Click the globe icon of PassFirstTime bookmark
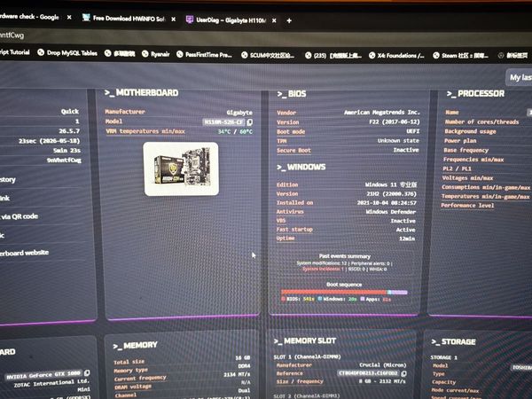The width and height of the screenshot is (532, 399). (180, 54)
